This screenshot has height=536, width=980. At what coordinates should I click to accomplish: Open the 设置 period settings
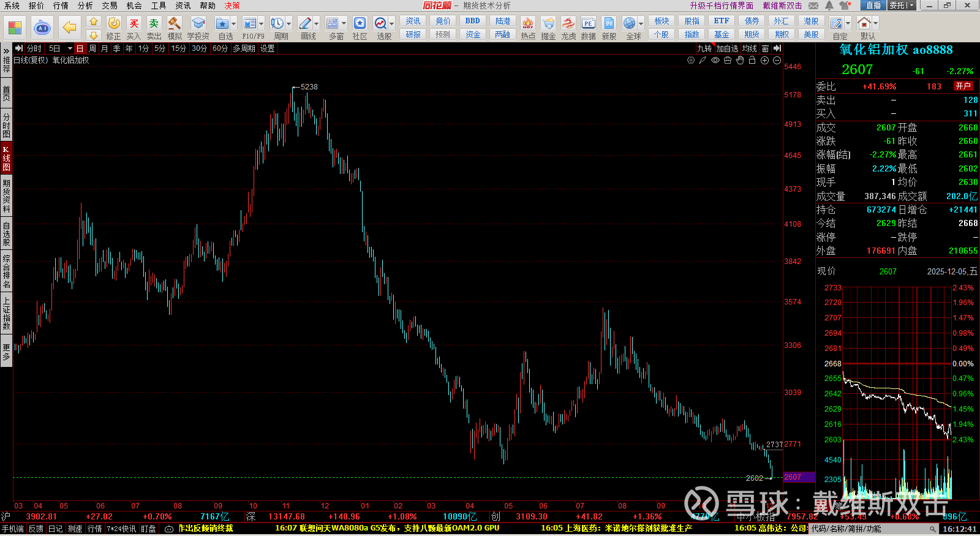tap(268, 48)
